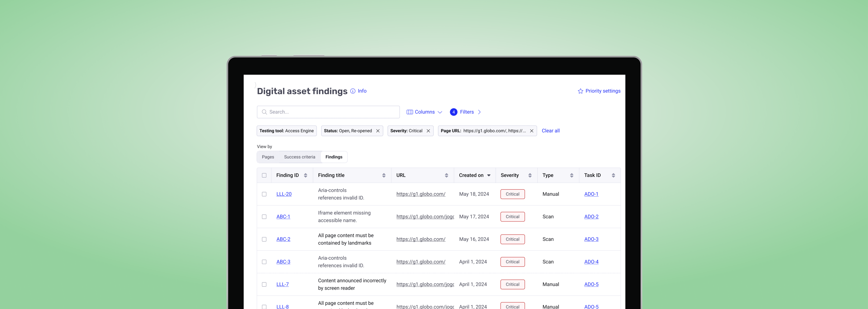Open task link ADO-3
868x309 pixels.
[x=591, y=239]
